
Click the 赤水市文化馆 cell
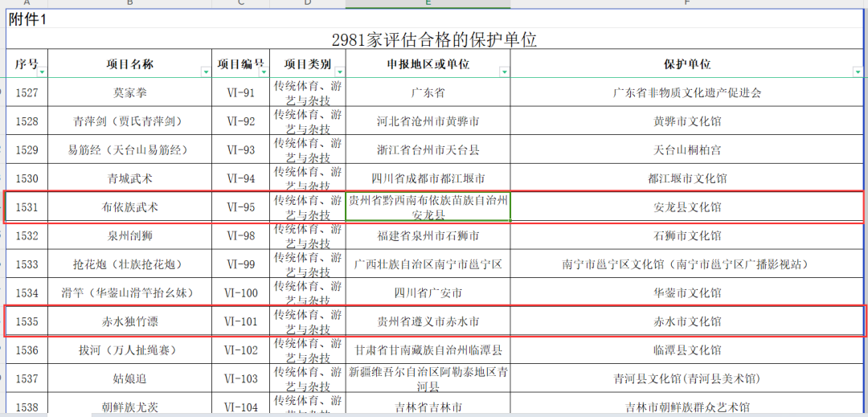coord(686,321)
